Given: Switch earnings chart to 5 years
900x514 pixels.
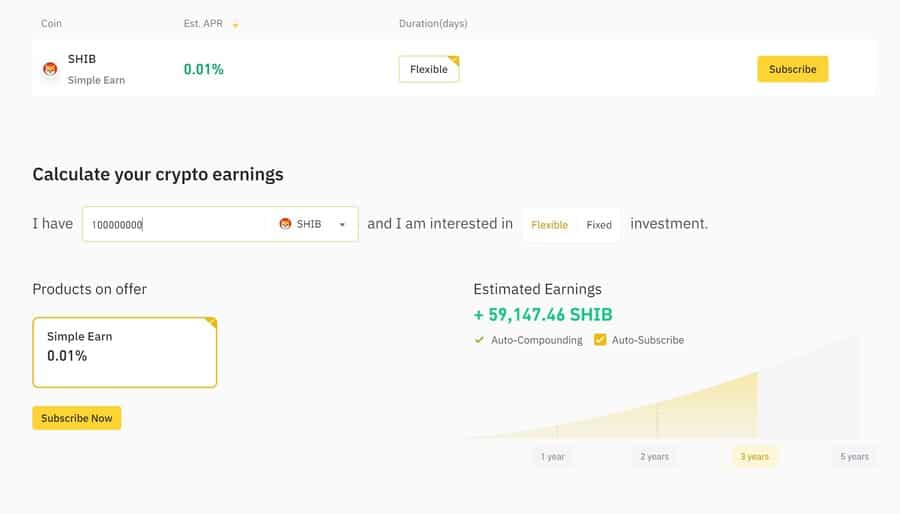Looking at the screenshot, I should (x=855, y=457).
